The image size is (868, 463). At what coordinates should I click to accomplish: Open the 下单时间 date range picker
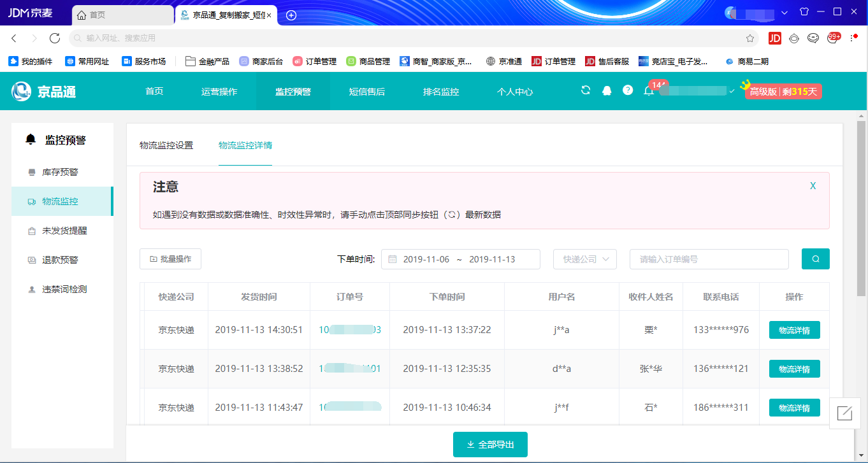coord(460,259)
